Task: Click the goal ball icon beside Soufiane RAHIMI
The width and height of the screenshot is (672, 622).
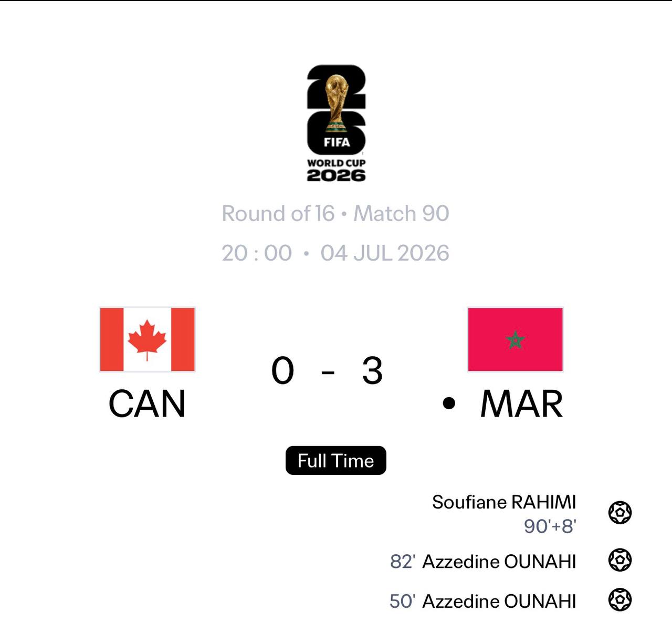Action: pyautogui.click(x=619, y=513)
